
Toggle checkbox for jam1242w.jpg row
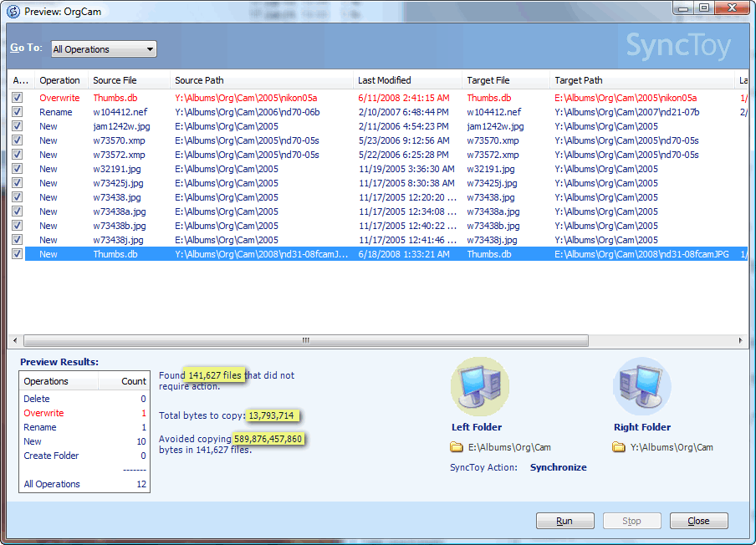(18, 126)
